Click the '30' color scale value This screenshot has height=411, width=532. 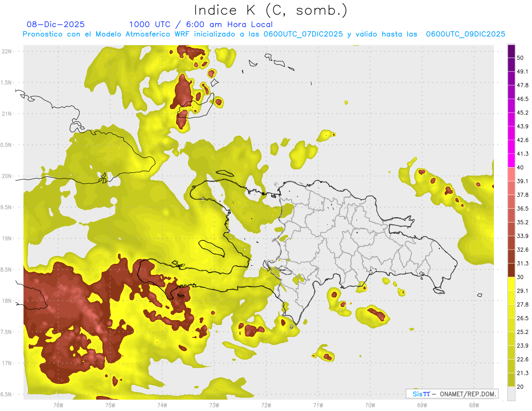(520, 277)
